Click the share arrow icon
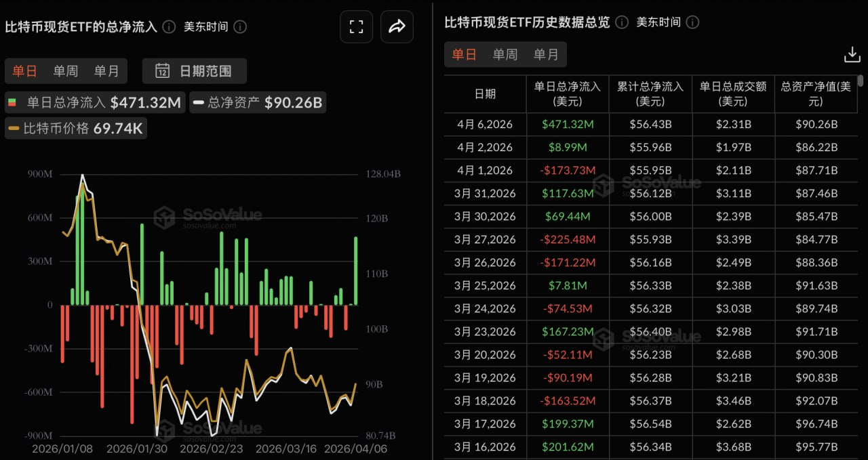868x460 pixels. (x=397, y=26)
